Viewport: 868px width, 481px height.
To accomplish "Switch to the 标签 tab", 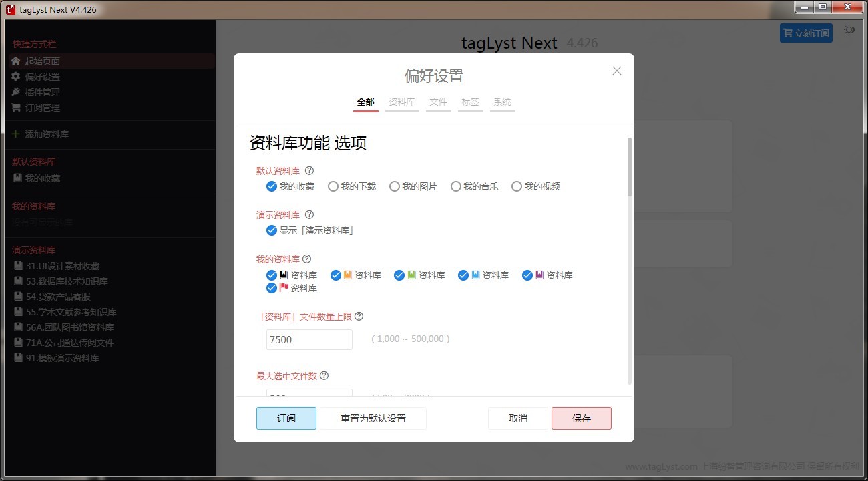I will click(470, 102).
